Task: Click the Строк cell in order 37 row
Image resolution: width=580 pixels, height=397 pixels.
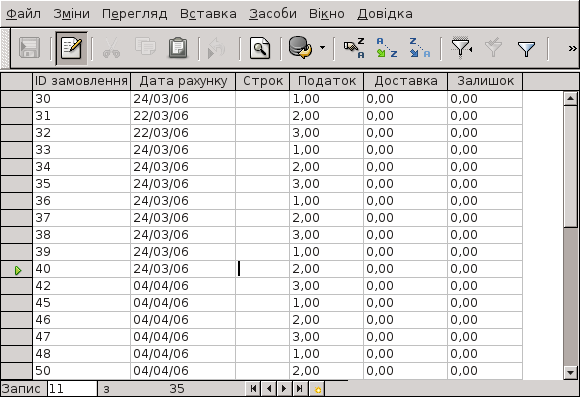Action: point(263,218)
